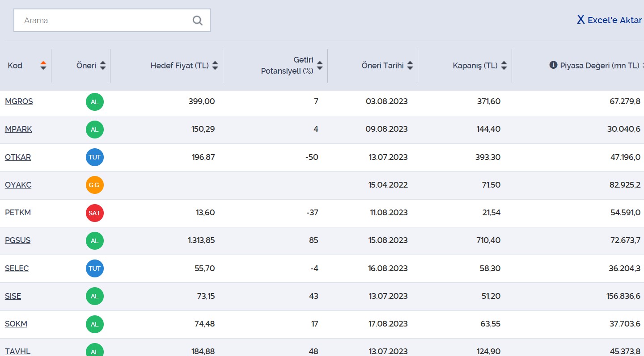Sort by Hedef Fiyat (TL) column

pos(215,66)
